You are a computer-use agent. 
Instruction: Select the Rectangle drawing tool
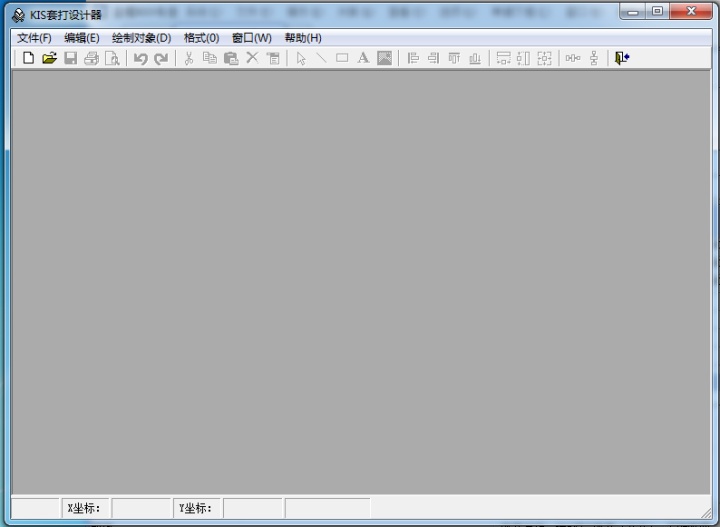[342, 58]
